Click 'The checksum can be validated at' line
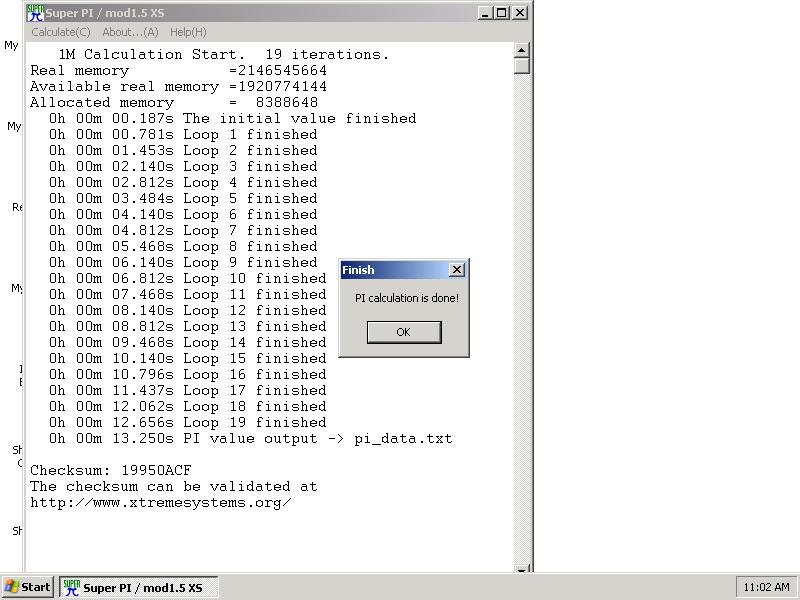The image size is (800, 600). [173, 487]
